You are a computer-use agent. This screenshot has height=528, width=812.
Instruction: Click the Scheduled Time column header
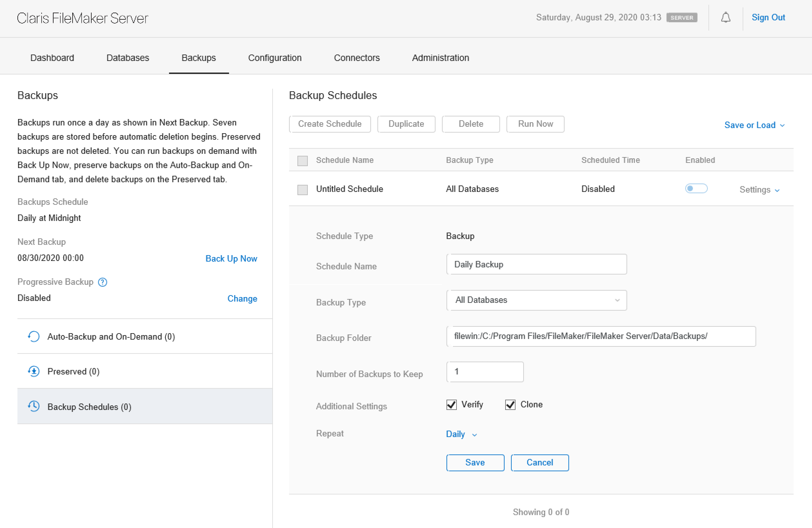click(610, 160)
